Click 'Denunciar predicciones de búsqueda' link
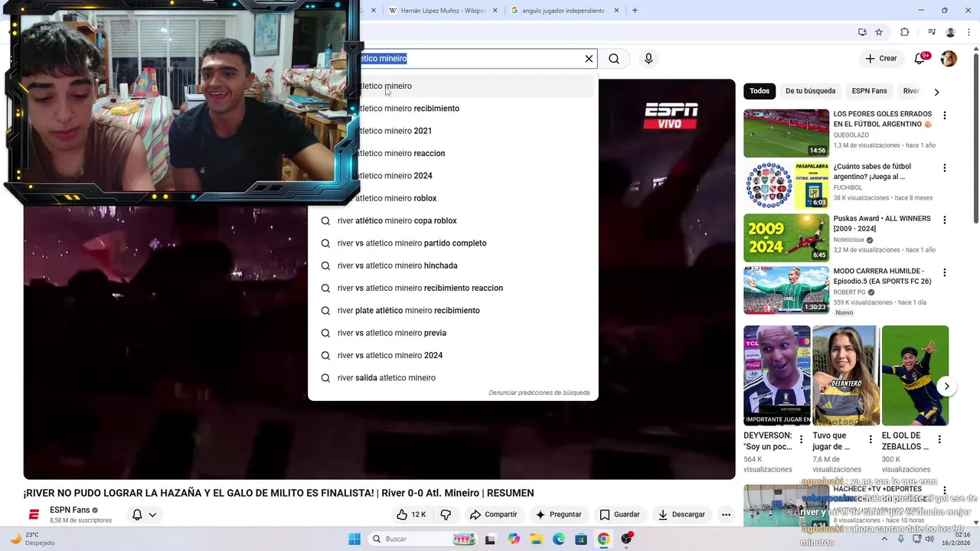The width and height of the screenshot is (980, 551). point(539,393)
